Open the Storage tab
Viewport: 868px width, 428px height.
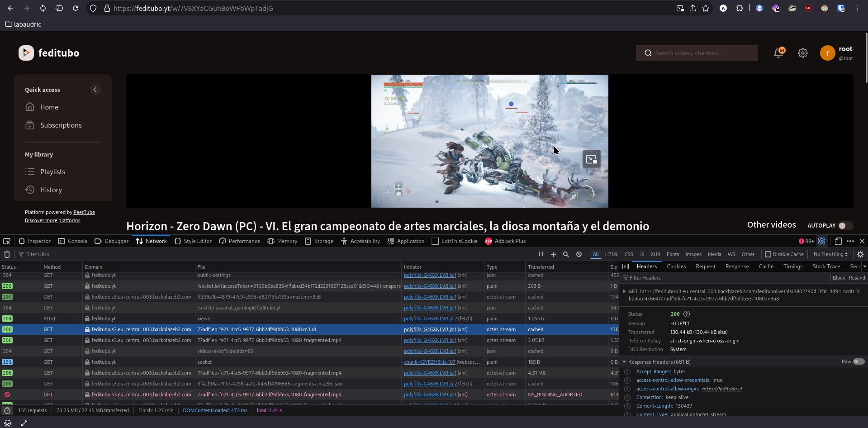(319, 241)
